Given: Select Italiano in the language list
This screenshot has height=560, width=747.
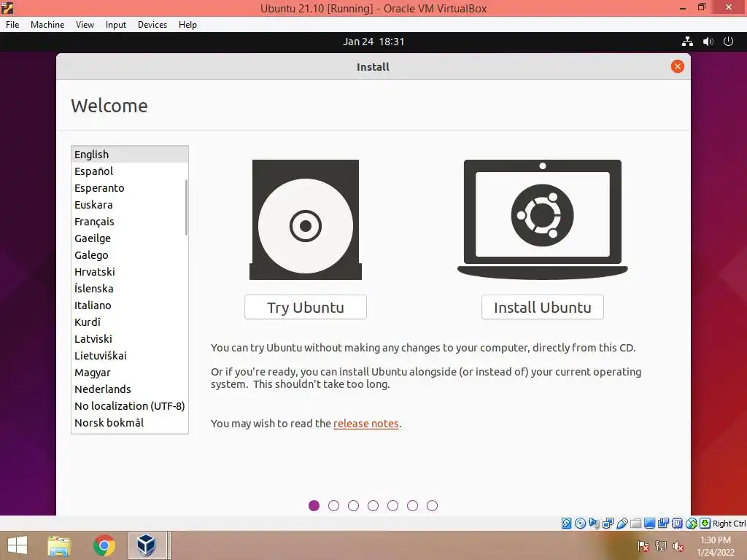Looking at the screenshot, I should [x=130, y=306].
